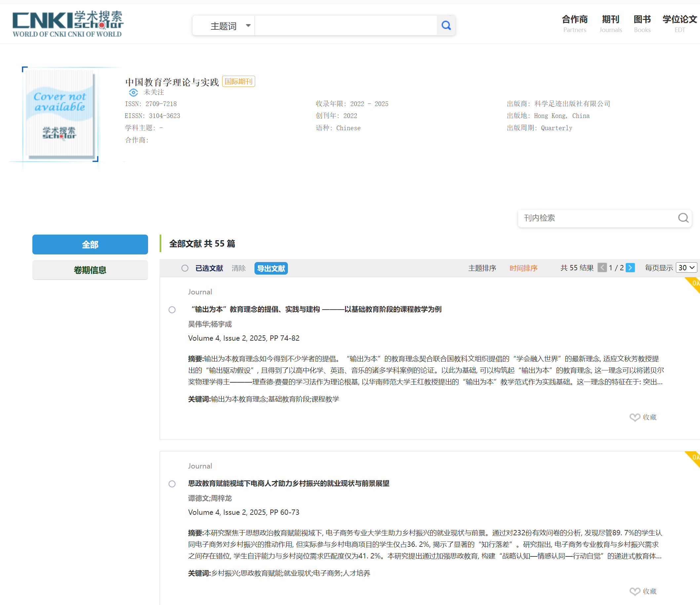Open the 每页显示 30 per-page dropdown
Screen dimensions: 700x605
coord(686,268)
